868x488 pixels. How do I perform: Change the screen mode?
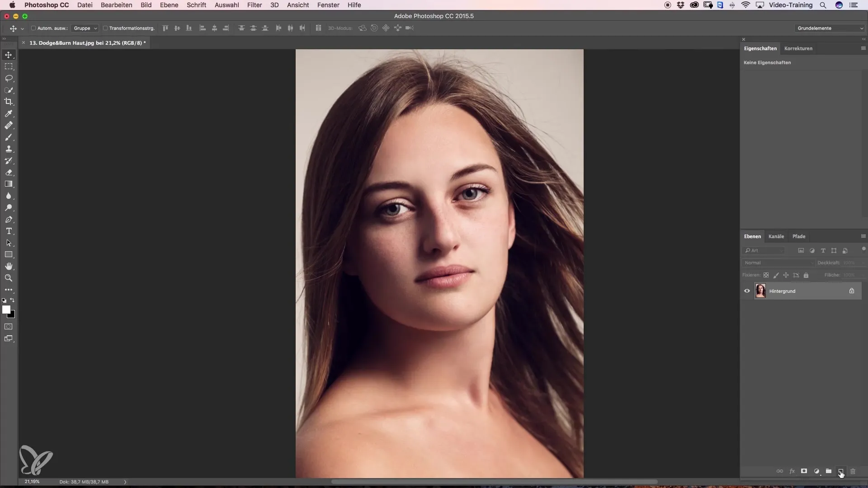point(9,338)
